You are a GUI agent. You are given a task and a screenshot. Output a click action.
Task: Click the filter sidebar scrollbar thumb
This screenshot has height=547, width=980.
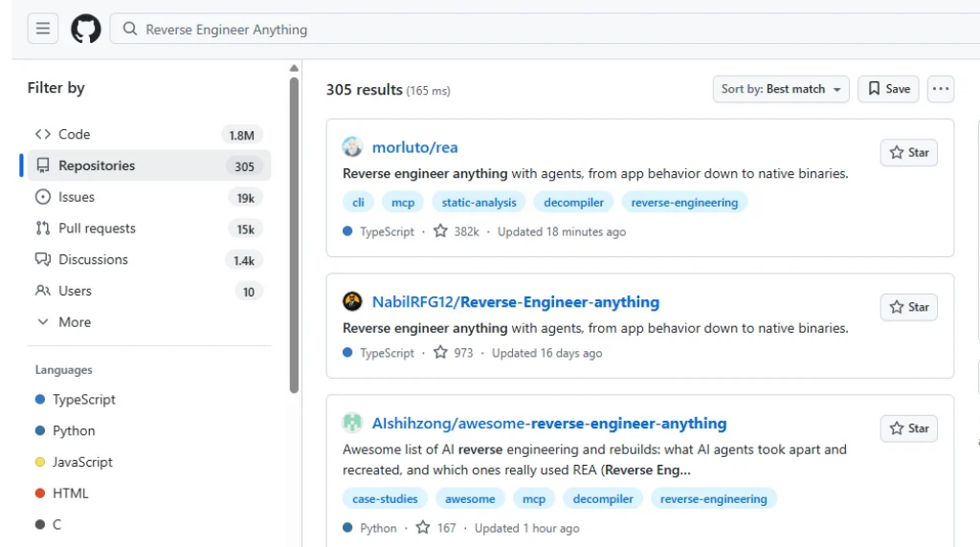click(x=294, y=236)
